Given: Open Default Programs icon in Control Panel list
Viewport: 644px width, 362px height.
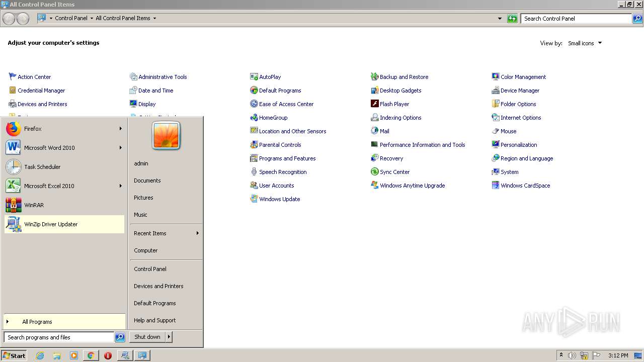Looking at the screenshot, I should click(254, 90).
